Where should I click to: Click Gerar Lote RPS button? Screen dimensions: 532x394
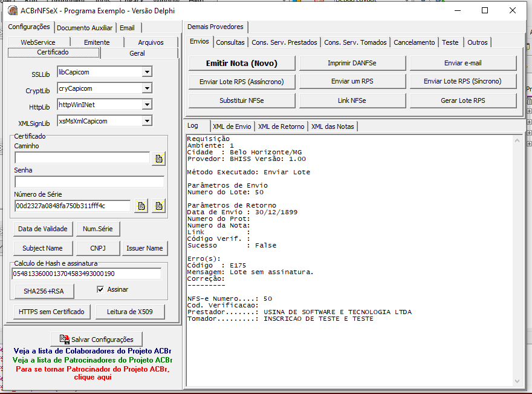pyautogui.click(x=463, y=100)
